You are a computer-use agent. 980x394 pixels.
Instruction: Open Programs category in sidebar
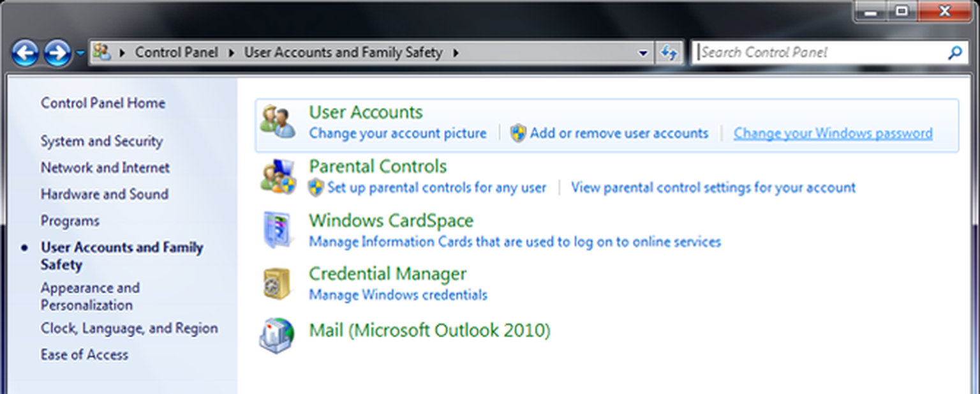point(70,221)
